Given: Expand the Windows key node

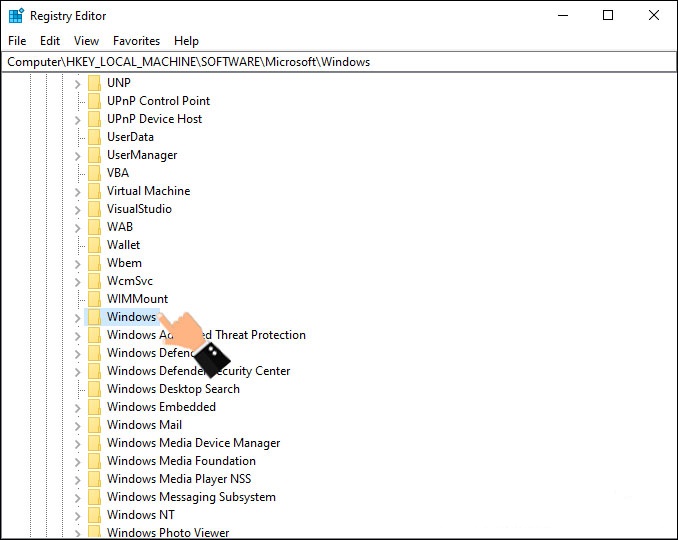Looking at the screenshot, I should point(77,317).
